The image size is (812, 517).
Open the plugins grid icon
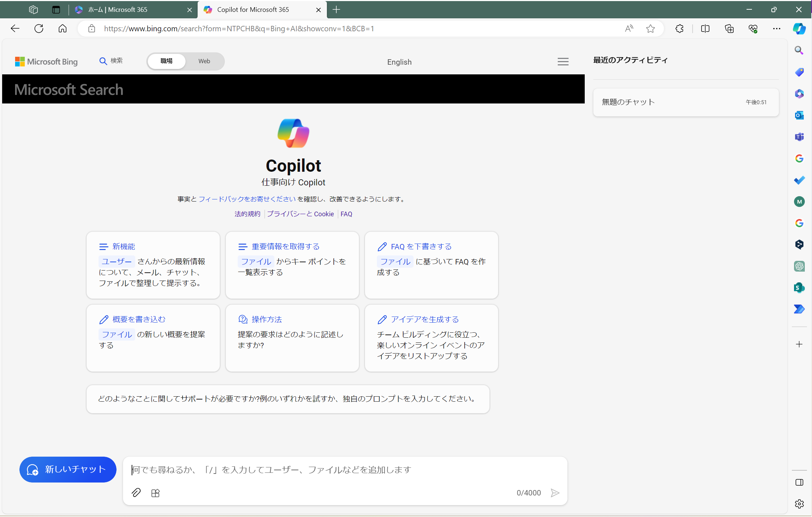[155, 493]
